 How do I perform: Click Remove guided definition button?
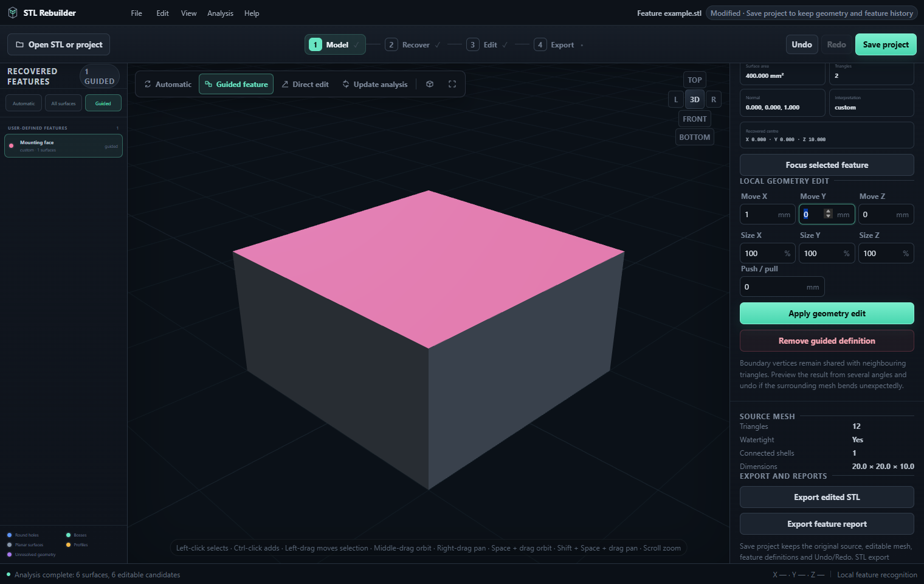[827, 341]
